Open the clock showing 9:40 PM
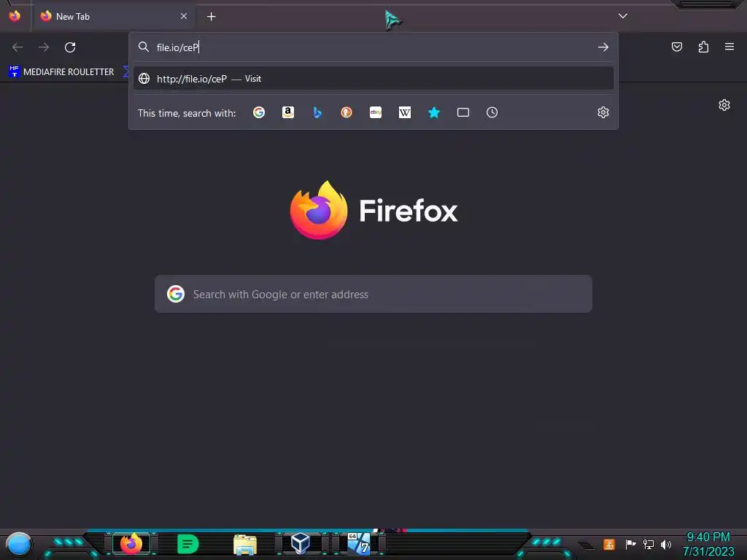The height and width of the screenshot is (560, 747). 708,544
